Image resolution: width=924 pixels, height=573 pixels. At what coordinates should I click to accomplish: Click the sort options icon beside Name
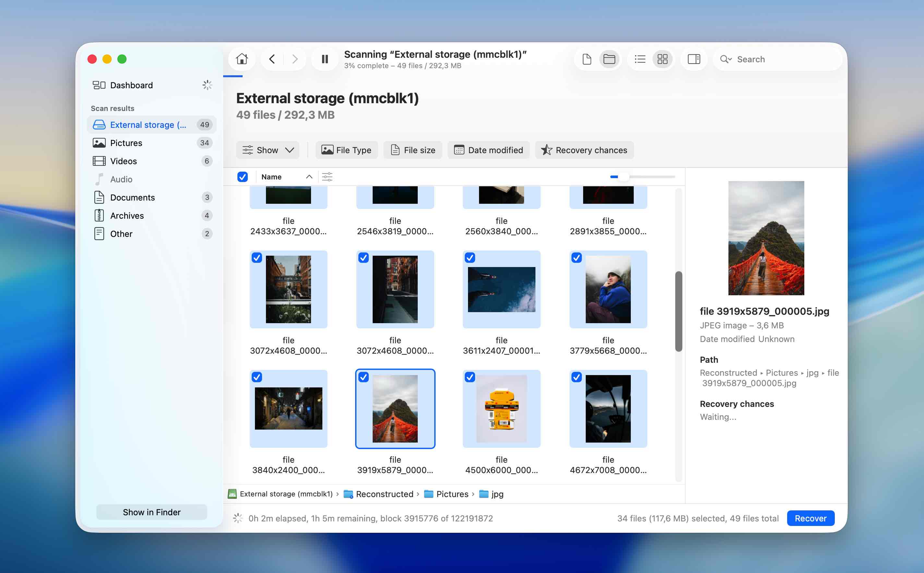327,177
